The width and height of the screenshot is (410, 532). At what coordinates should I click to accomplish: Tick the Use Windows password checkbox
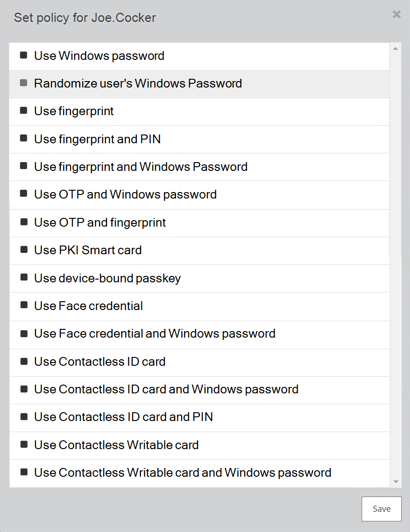(x=23, y=56)
